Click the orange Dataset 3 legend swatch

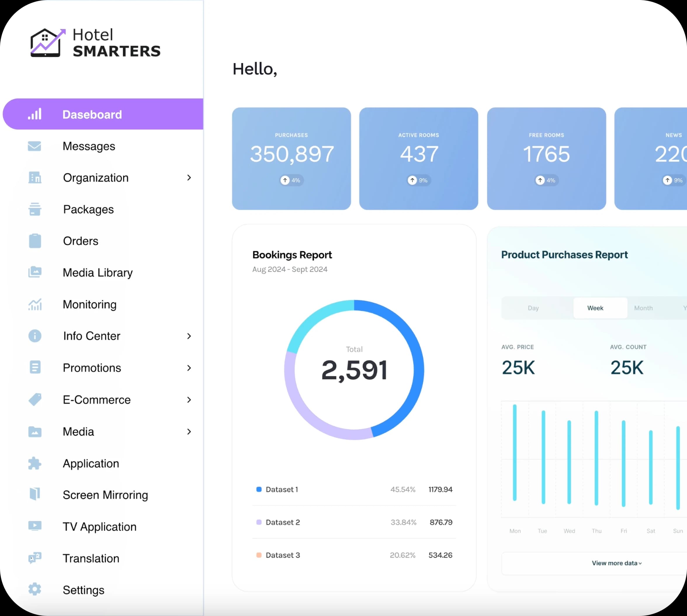pyautogui.click(x=259, y=555)
